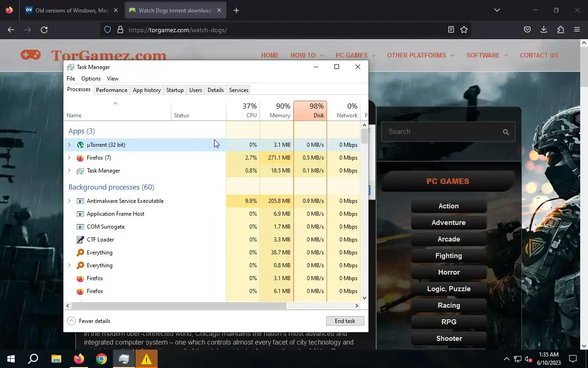Open HOW TO site dropdown menu
The height and width of the screenshot is (368, 588).
307,55
